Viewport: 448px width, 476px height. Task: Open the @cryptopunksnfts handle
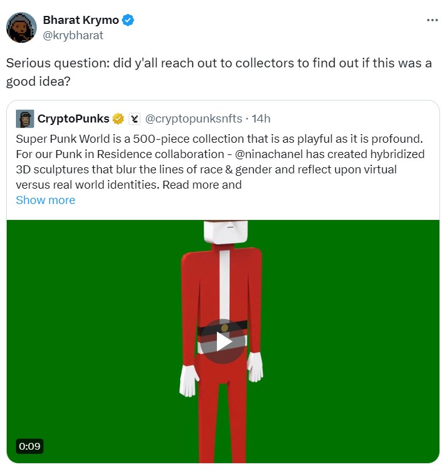tap(194, 119)
